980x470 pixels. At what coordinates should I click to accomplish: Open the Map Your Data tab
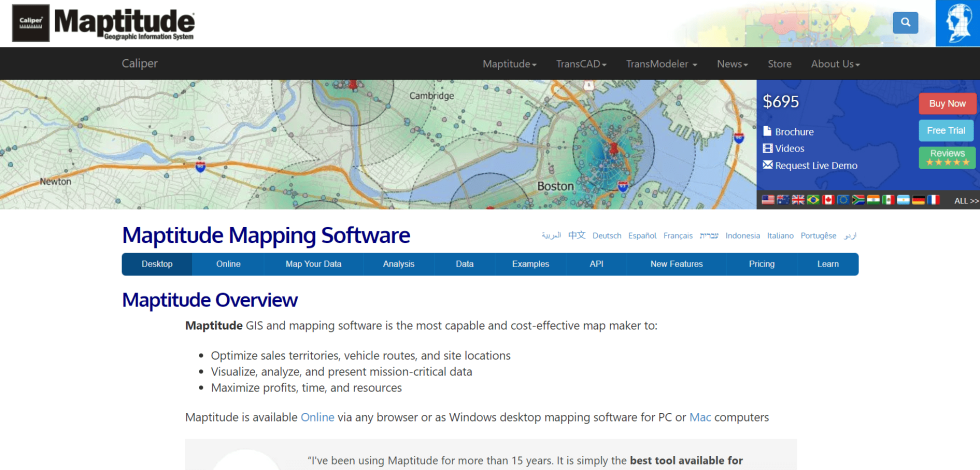coord(313,264)
